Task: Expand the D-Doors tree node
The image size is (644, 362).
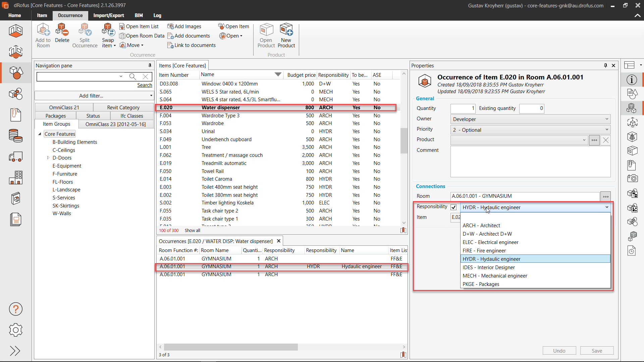Action: tap(48, 158)
